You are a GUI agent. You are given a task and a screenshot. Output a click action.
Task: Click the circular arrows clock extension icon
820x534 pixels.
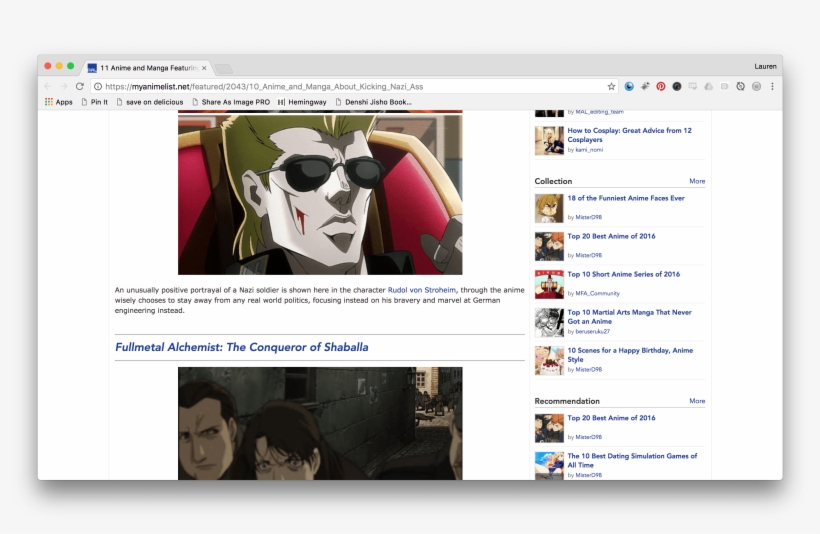(x=741, y=86)
